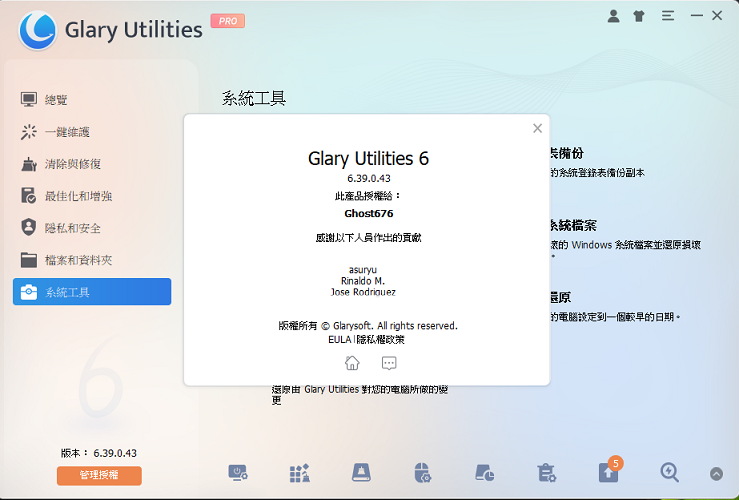The image size is (739, 500).
Task: Open the software update icon with badge 5
Action: [x=609, y=471]
